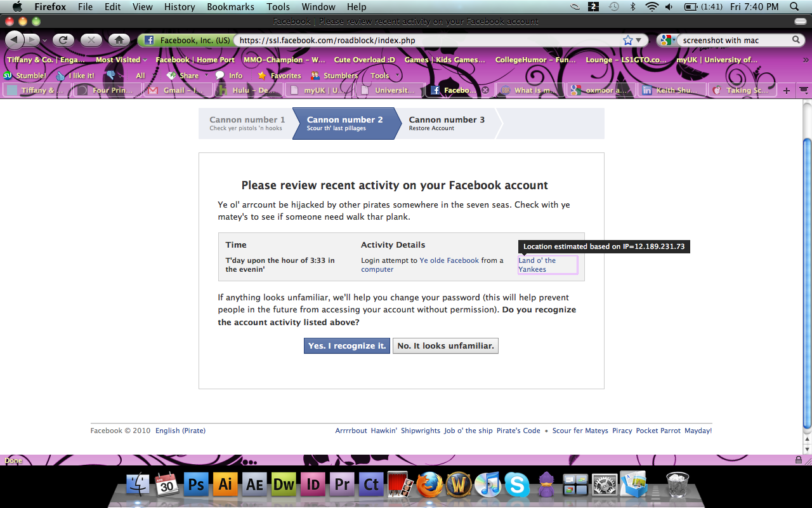Open Adium duck icon in dock
The width and height of the screenshot is (812, 508).
pyautogui.click(x=546, y=485)
